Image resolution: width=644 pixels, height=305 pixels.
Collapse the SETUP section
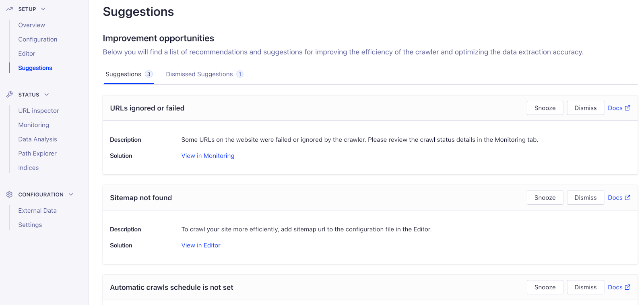[43, 8]
